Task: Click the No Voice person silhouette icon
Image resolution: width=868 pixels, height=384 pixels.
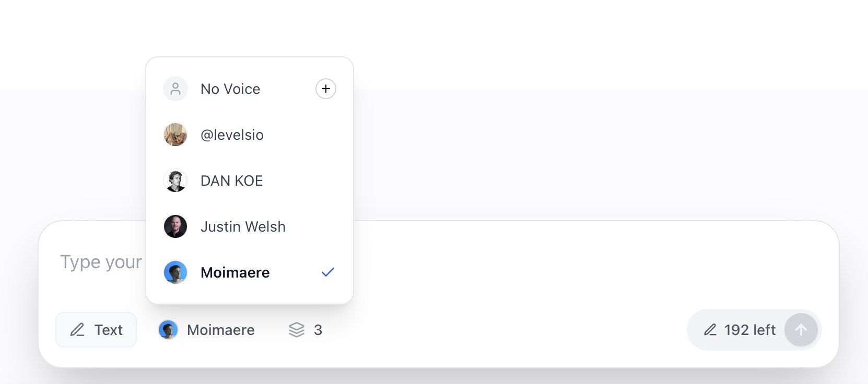Action: pos(175,89)
